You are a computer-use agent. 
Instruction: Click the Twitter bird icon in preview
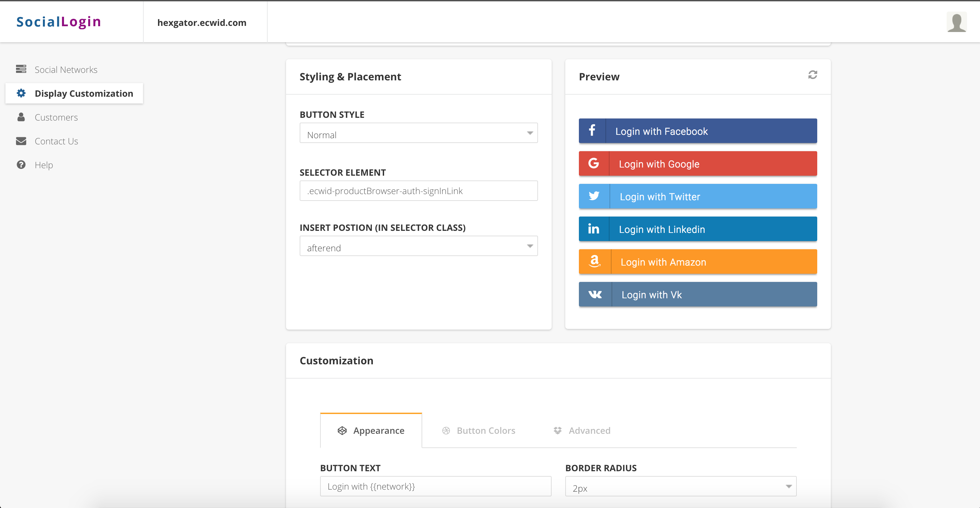[x=594, y=196]
